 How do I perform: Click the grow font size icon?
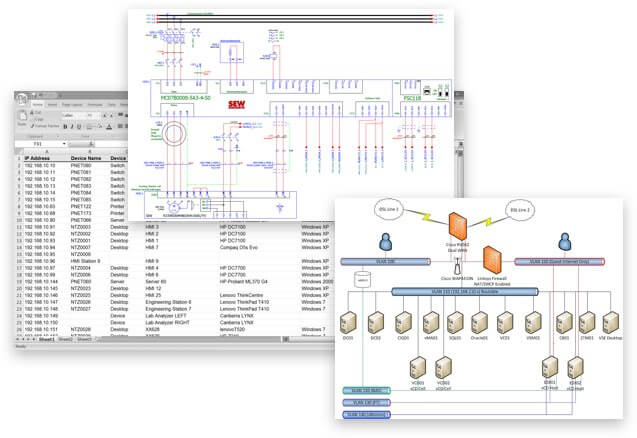(105, 116)
